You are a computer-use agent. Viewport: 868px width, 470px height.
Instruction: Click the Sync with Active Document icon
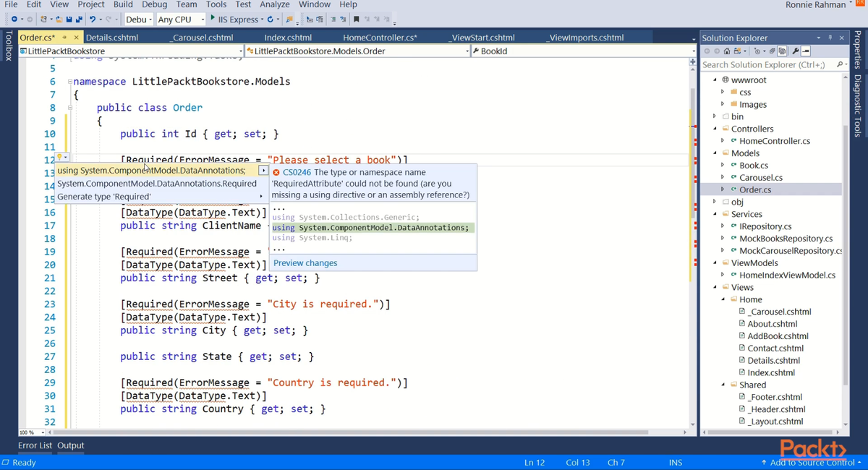(737, 51)
